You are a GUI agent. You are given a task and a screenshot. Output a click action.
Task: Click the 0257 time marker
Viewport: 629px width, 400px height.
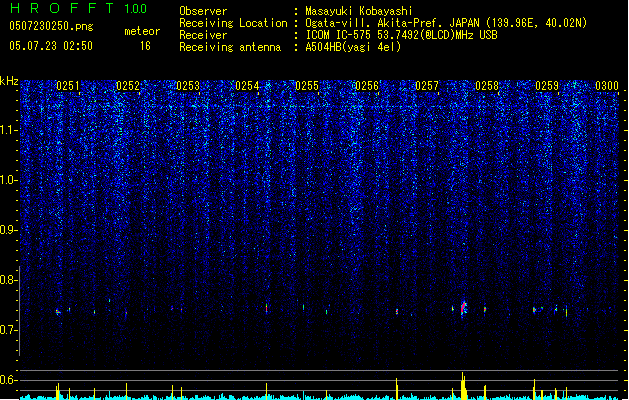coord(427,86)
